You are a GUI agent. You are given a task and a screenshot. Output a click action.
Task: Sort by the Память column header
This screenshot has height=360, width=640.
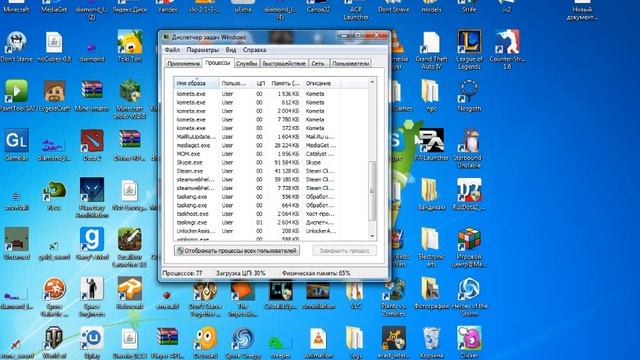click(x=285, y=83)
